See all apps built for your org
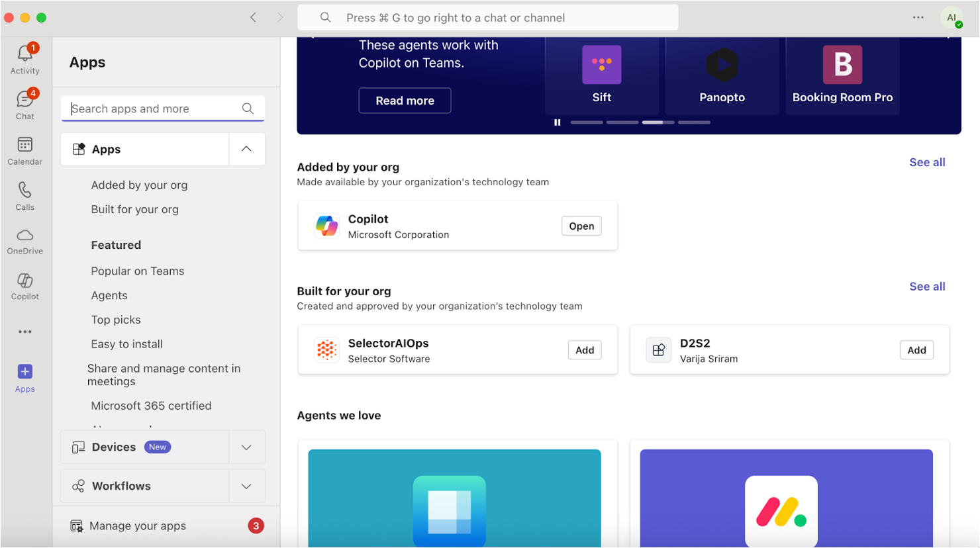Viewport: 980px width, 548px height. [927, 287]
